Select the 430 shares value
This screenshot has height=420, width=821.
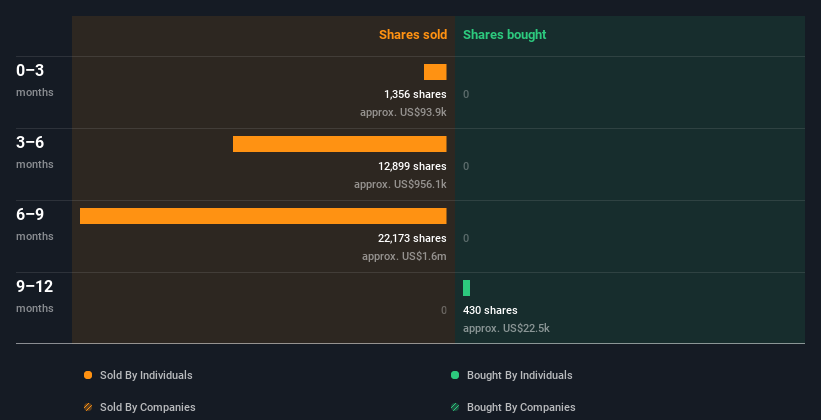click(x=490, y=310)
